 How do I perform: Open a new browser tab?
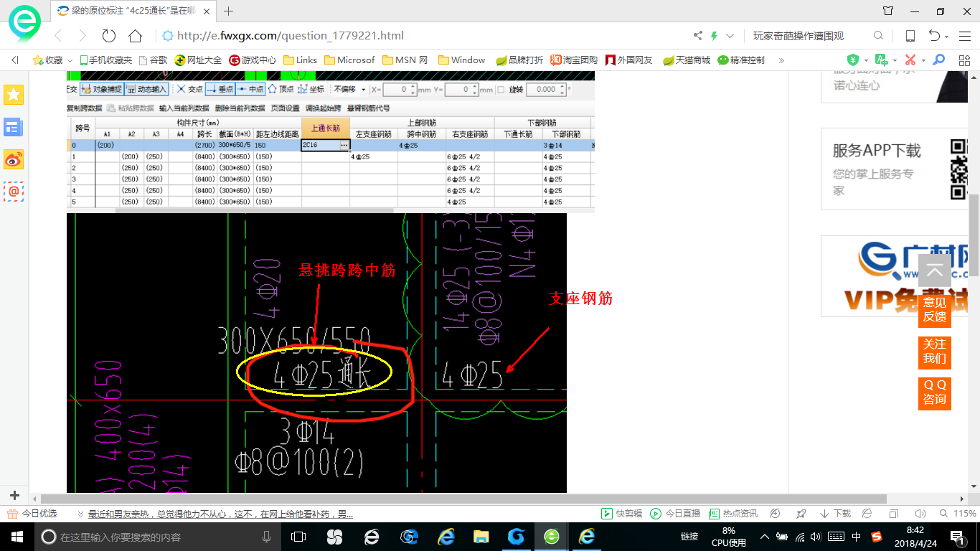(x=229, y=11)
